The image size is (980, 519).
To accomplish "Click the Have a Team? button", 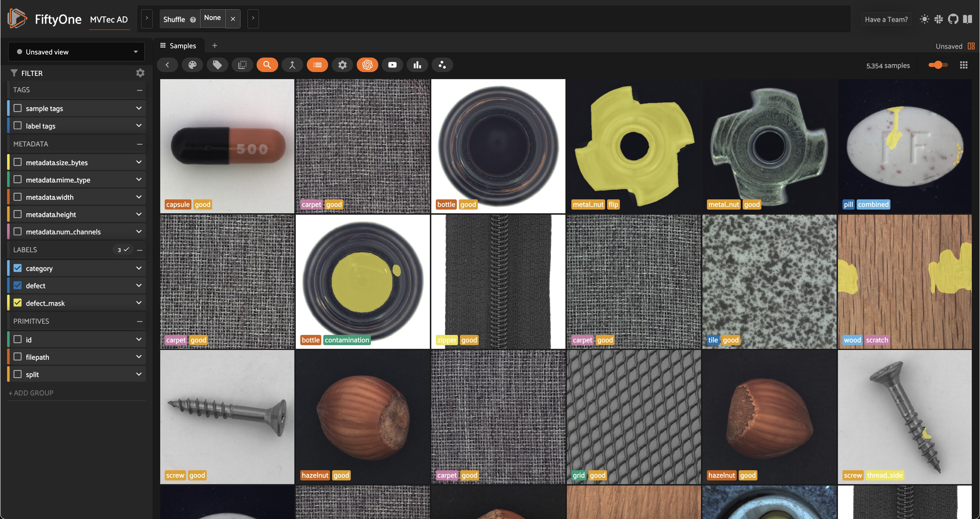I will pyautogui.click(x=886, y=19).
